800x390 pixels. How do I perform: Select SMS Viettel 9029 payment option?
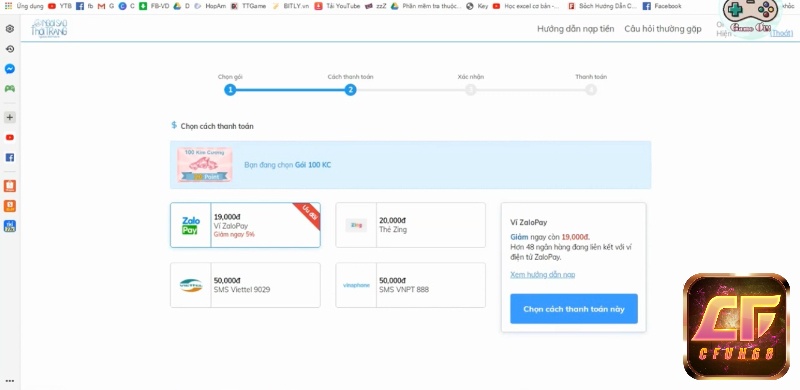[245, 285]
